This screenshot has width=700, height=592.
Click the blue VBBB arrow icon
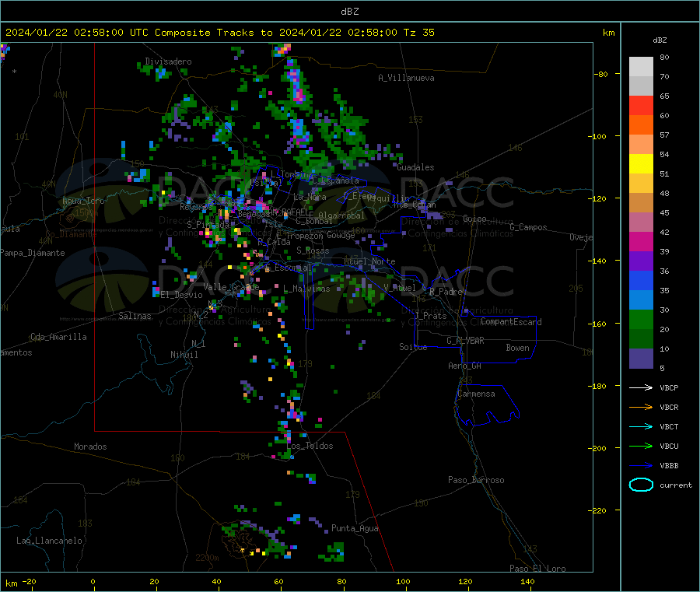[x=641, y=466]
